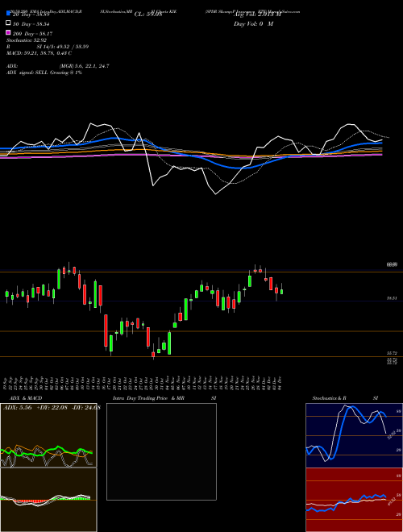This screenshot has width=403, height=532.
Task: Select the '200 Day - 58.17' legend text
Action: tap(32, 34)
